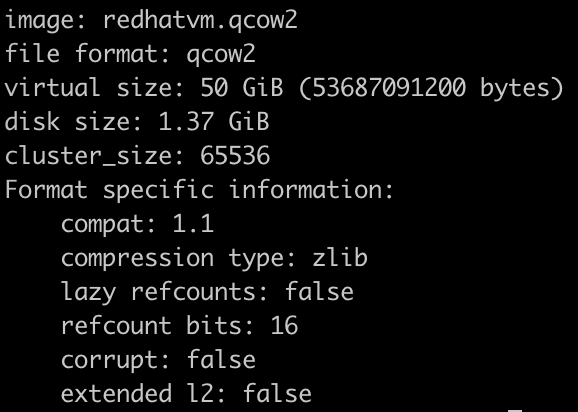Click the 'disk size:' label
Image resolution: width=578 pixels, height=412 pixels.
(x=73, y=122)
